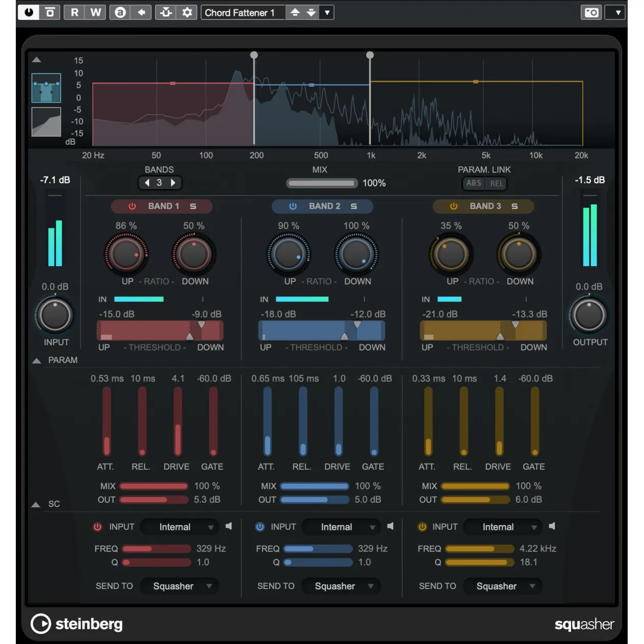The width and height of the screenshot is (644, 644).
Task: Open the functions menu arrow beside the camera icon
Action: click(616, 12)
